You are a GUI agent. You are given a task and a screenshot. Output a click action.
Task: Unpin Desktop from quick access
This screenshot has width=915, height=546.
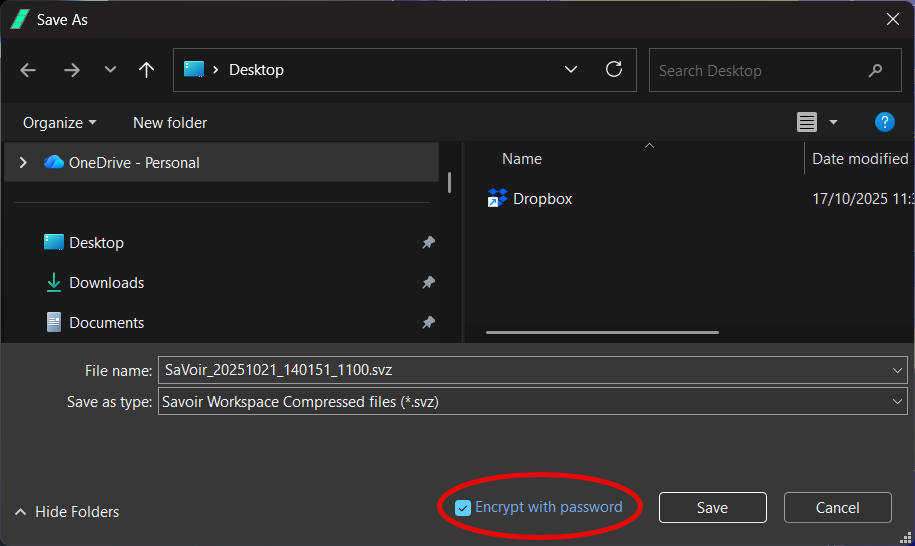[x=428, y=243]
